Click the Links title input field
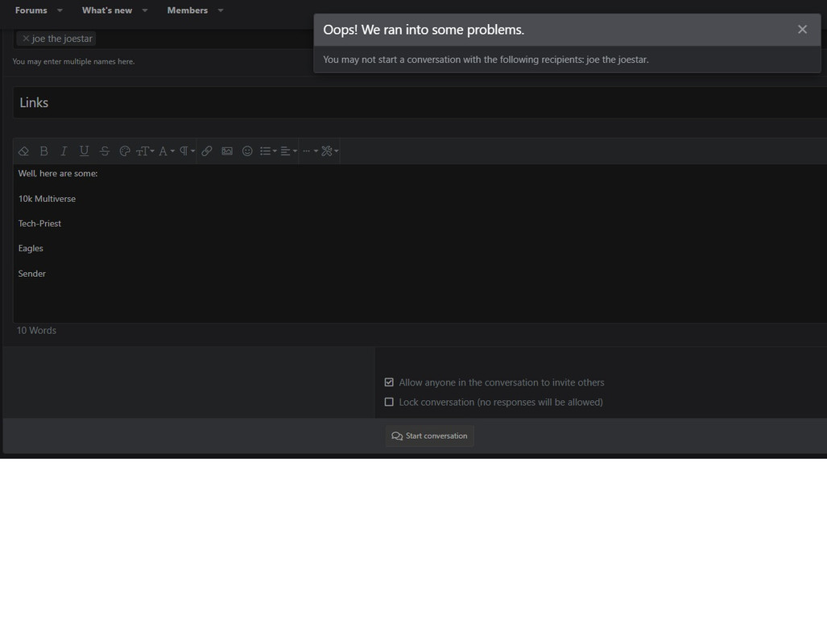 click(420, 103)
